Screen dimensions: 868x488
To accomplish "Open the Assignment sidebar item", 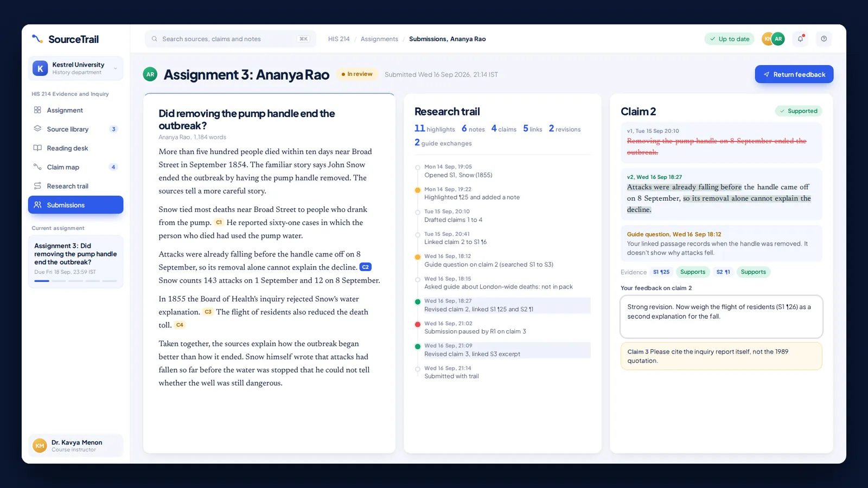I will [75, 110].
